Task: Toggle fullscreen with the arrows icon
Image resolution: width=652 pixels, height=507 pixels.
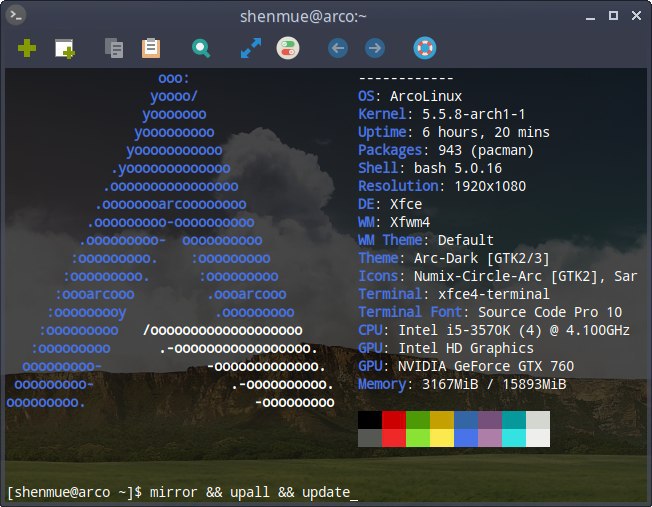Action: [x=251, y=48]
